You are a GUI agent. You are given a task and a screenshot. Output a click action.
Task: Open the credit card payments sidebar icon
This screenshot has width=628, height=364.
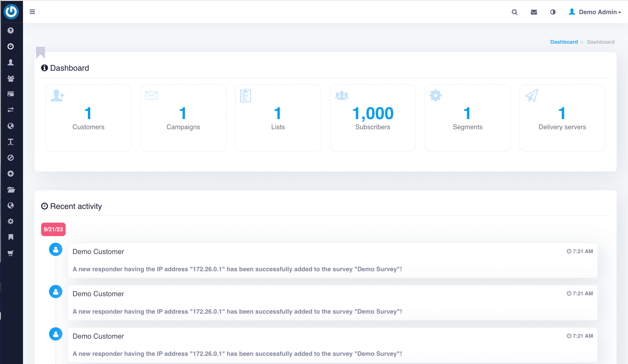click(10, 94)
